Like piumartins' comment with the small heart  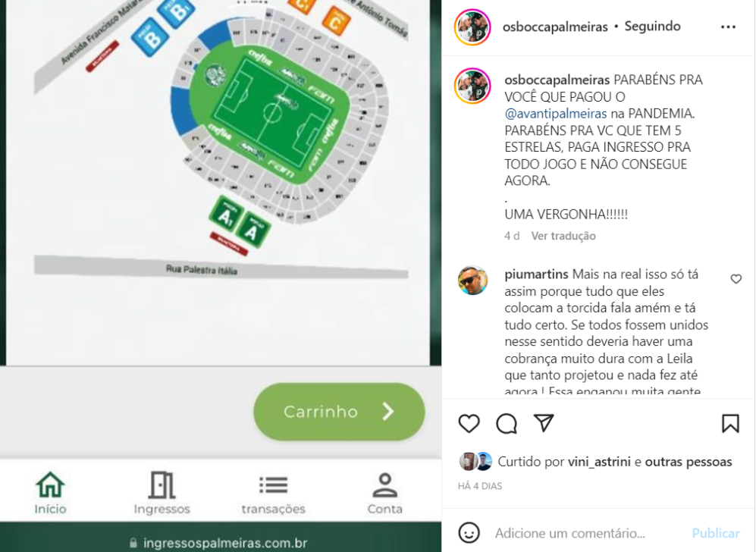[736, 278]
